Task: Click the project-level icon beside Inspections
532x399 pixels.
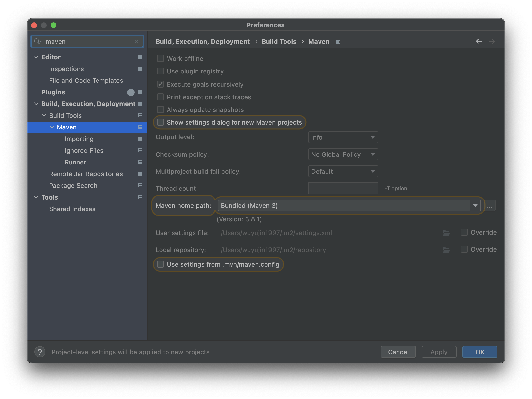Action: pos(140,69)
